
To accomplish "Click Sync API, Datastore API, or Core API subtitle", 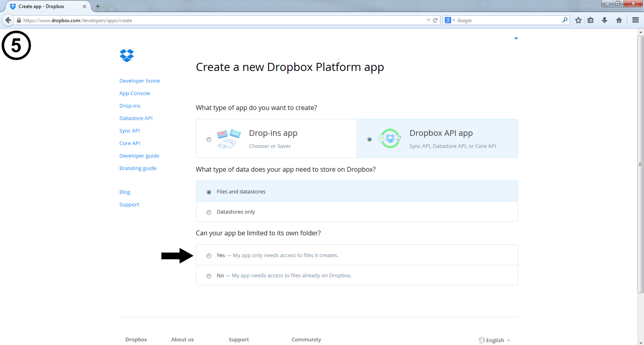I will pos(453,146).
